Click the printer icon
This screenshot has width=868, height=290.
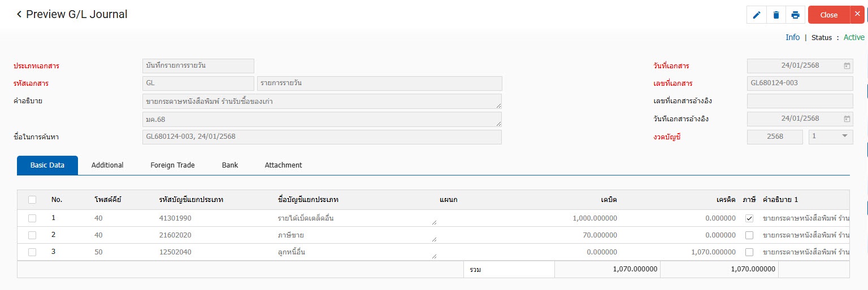click(x=795, y=15)
